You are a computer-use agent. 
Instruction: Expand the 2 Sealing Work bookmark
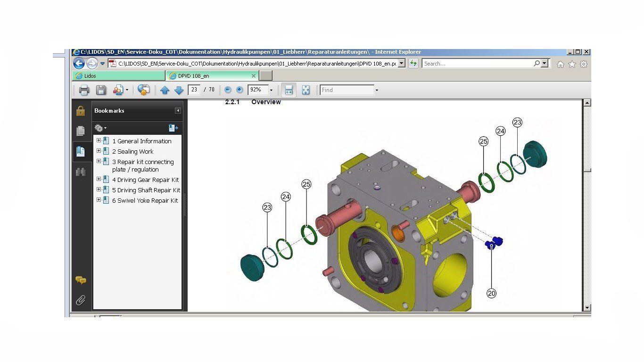(x=99, y=151)
